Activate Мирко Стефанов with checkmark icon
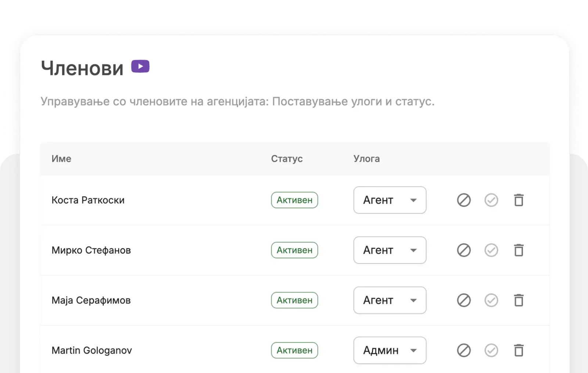Viewport: 588px width, 373px height. pos(491,250)
